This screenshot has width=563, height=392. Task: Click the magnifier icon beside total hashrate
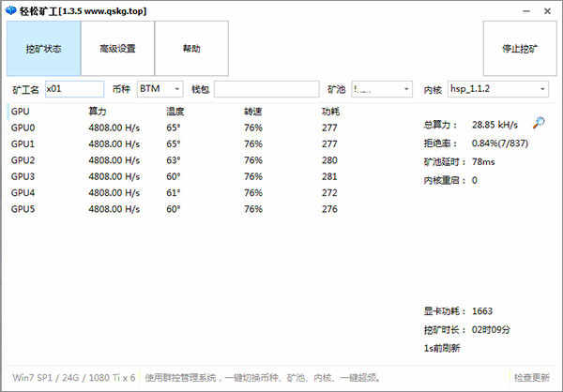[539, 123]
